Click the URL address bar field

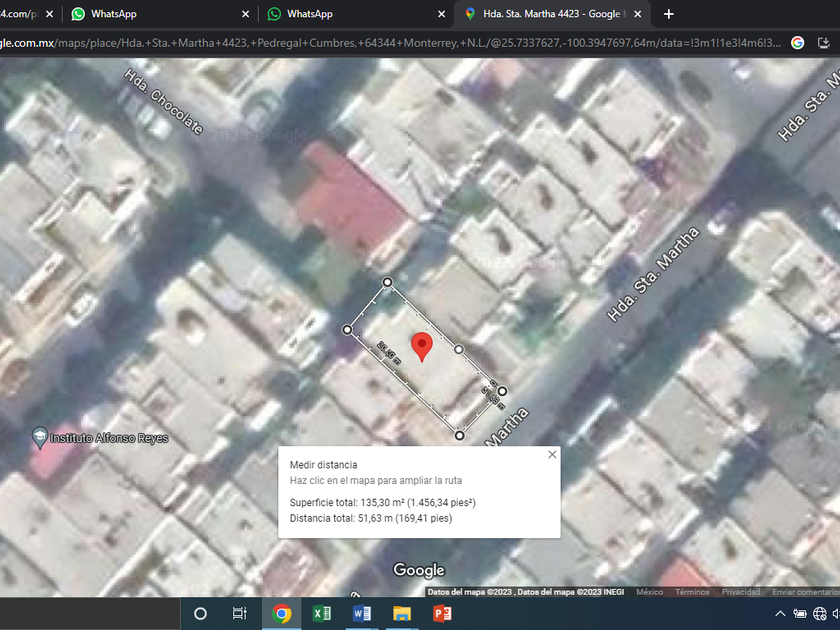(391, 43)
